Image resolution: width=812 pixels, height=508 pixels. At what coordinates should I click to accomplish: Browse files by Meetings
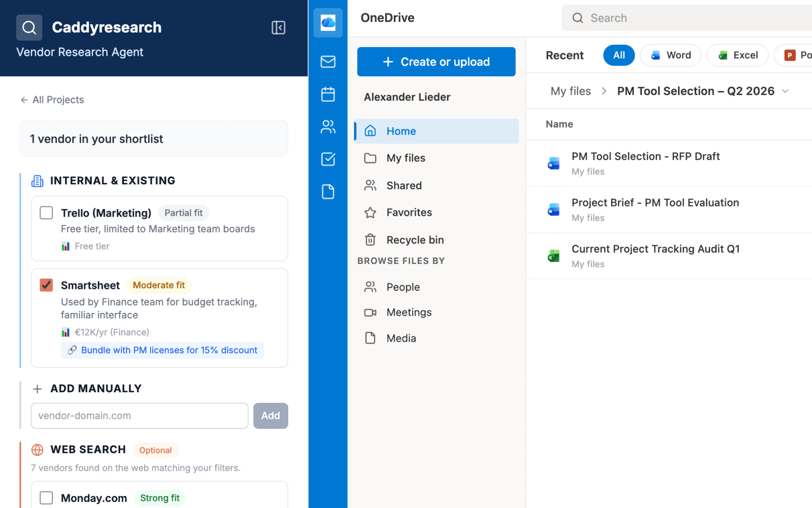(x=436, y=313)
